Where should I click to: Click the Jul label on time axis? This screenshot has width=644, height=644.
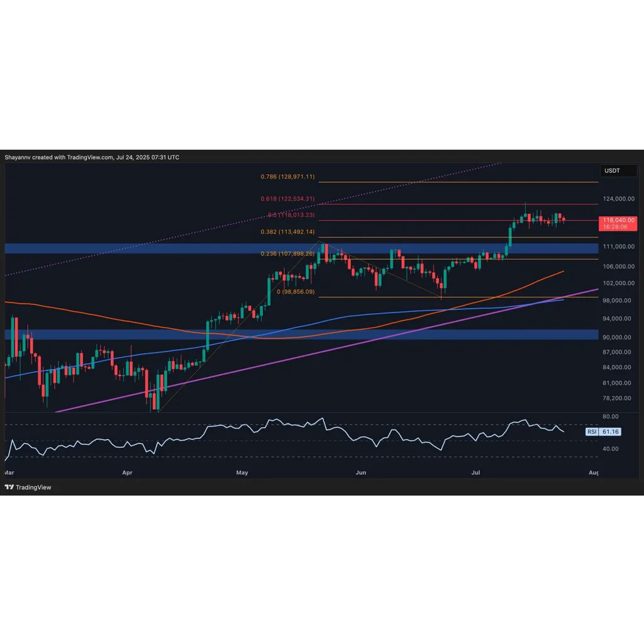click(x=475, y=473)
